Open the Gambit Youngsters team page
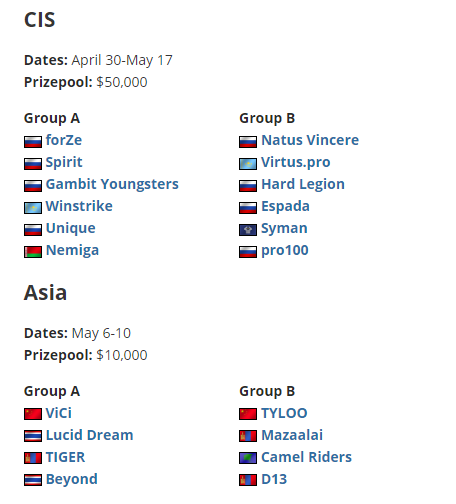The image size is (456, 504). [x=112, y=184]
